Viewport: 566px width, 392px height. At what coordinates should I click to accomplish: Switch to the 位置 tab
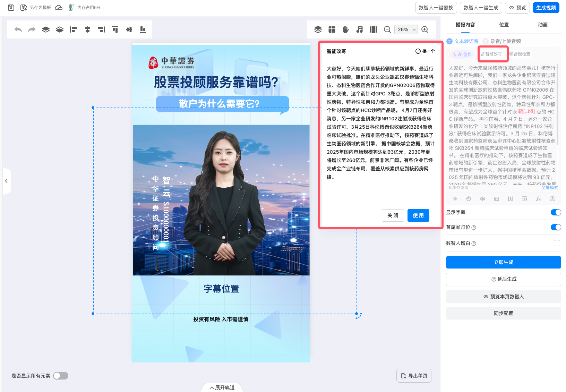[504, 25]
